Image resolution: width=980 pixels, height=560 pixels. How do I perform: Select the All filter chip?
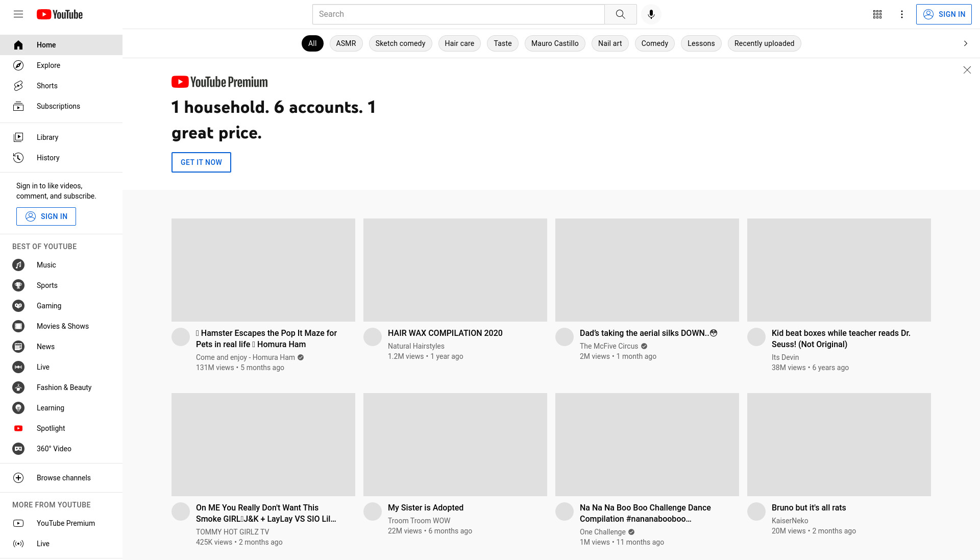312,43
